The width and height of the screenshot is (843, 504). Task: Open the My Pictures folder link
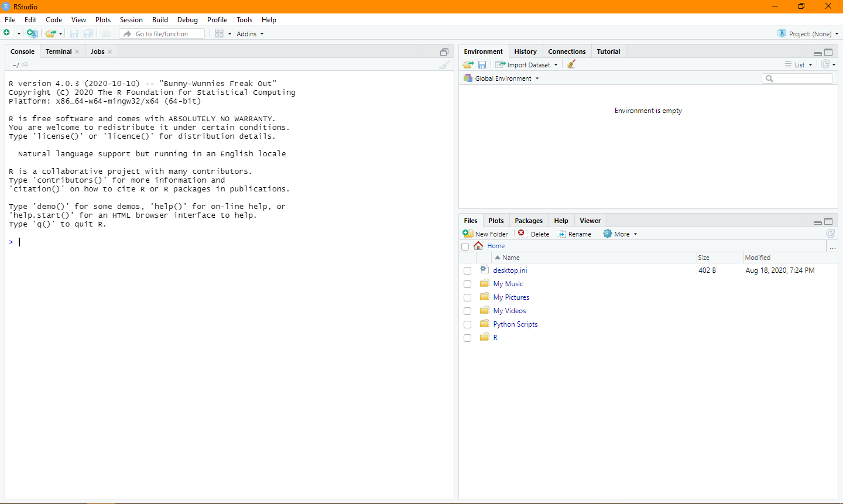click(x=511, y=297)
